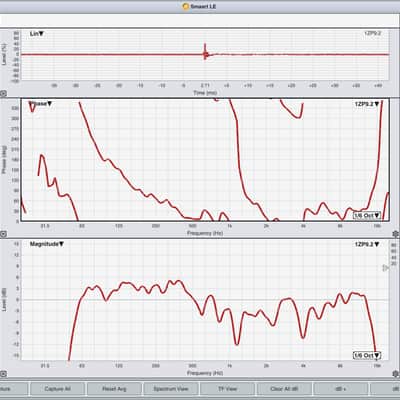The height and width of the screenshot is (400, 400).
Task: Click the Capture All button
Action: click(x=57, y=389)
